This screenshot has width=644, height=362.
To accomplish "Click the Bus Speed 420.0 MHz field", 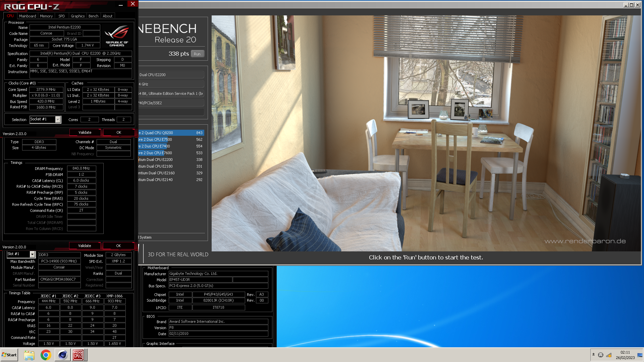I will pos(46,101).
